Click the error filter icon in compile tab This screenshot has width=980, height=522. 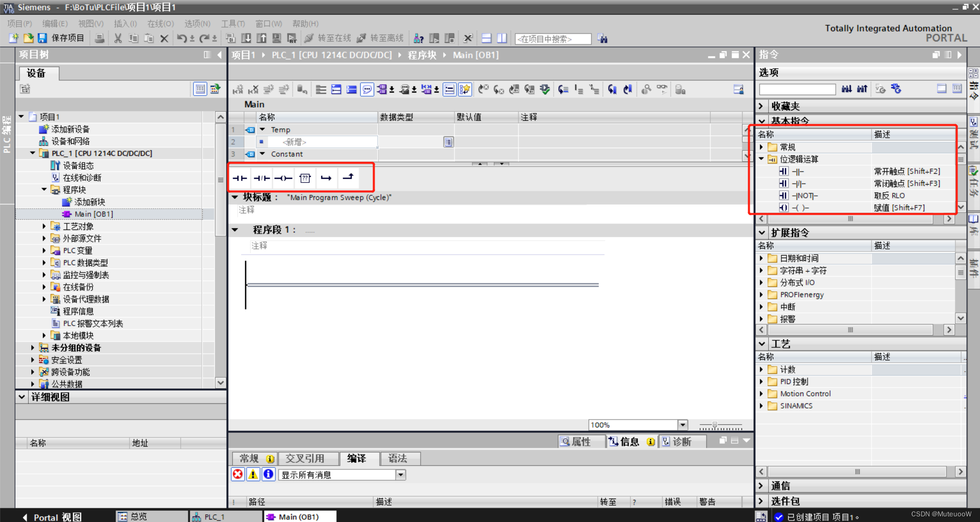[x=238, y=474]
